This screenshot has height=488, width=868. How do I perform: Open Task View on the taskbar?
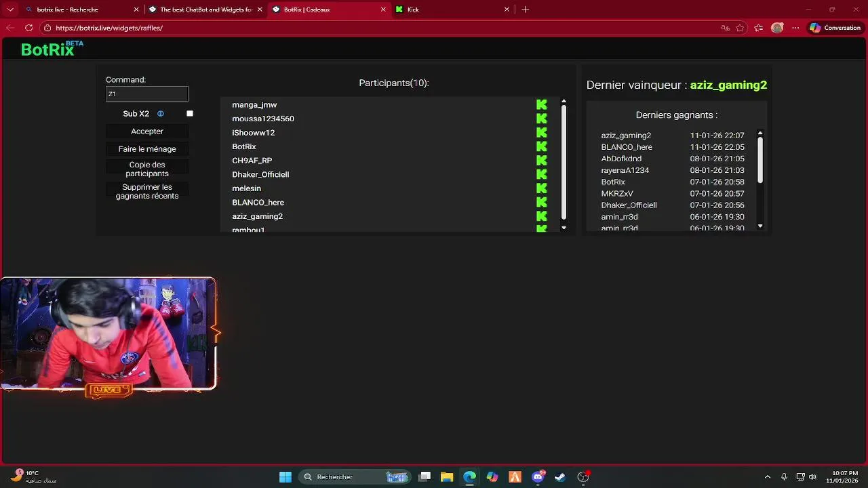coord(425,477)
